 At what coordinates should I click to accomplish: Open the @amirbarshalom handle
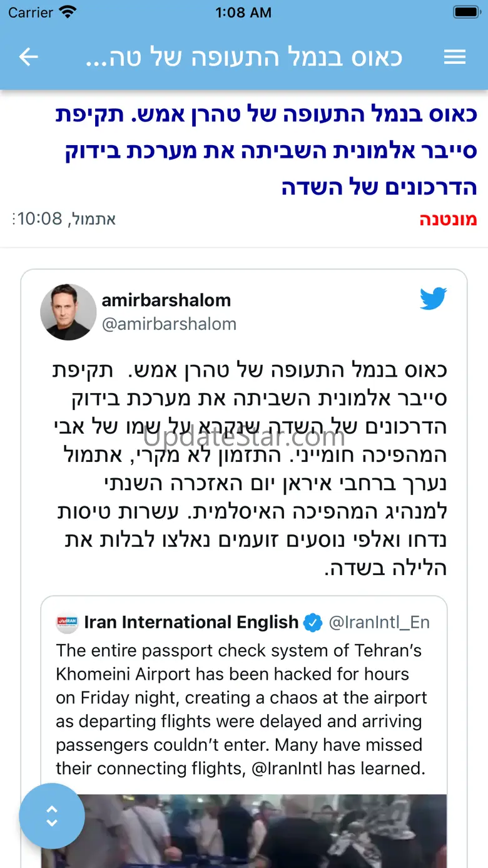[x=169, y=324]
